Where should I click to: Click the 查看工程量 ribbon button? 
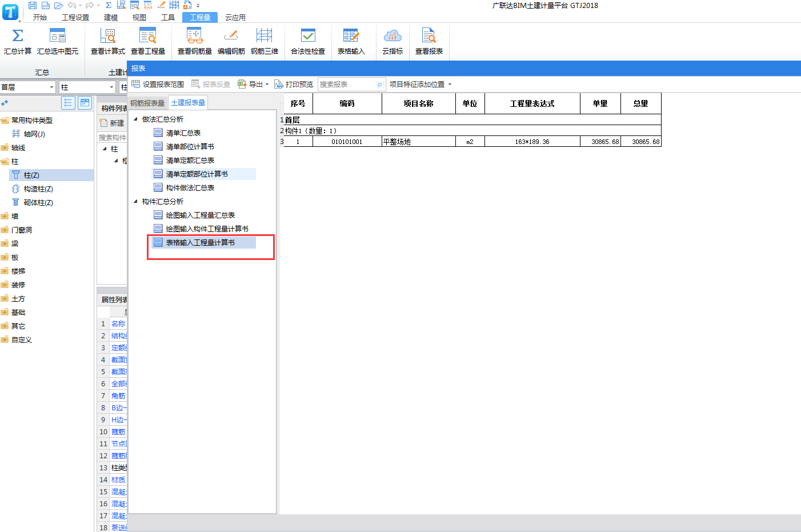148,42
